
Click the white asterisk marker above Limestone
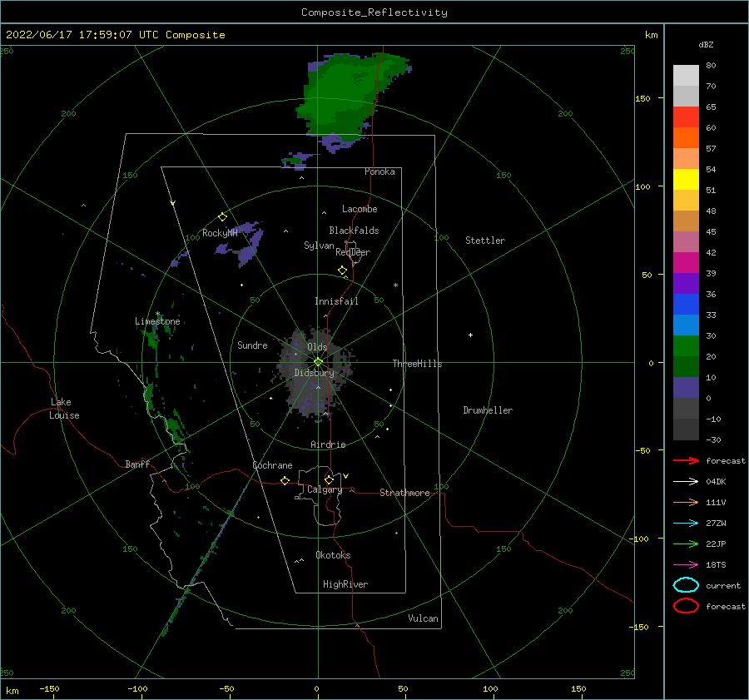pos(157,314)
